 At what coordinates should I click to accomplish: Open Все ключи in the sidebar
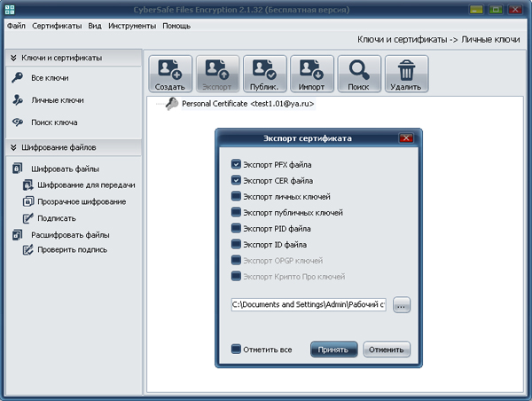pyautogui.click(x=50, y=78)
